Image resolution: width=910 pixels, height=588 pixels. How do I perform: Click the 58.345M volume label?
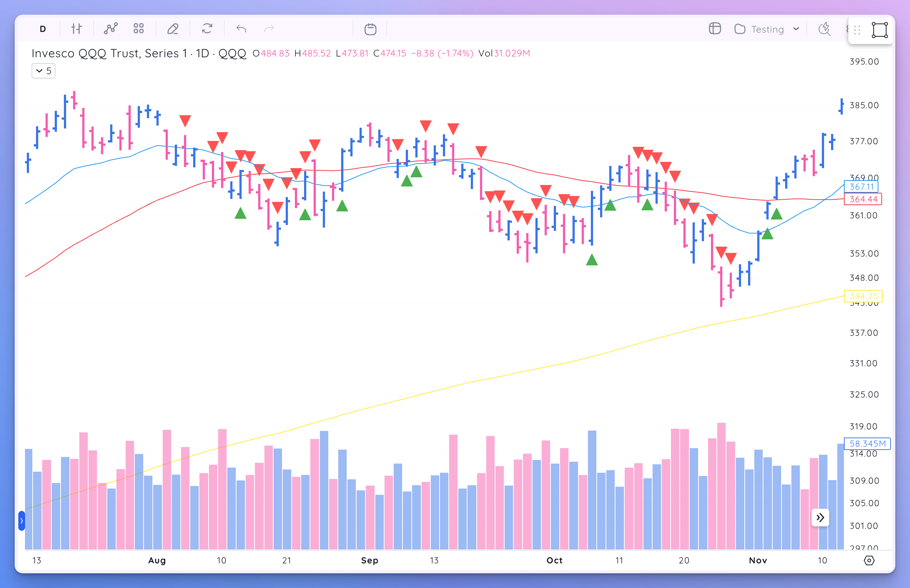pyautogui.click(x=867, y=444)
